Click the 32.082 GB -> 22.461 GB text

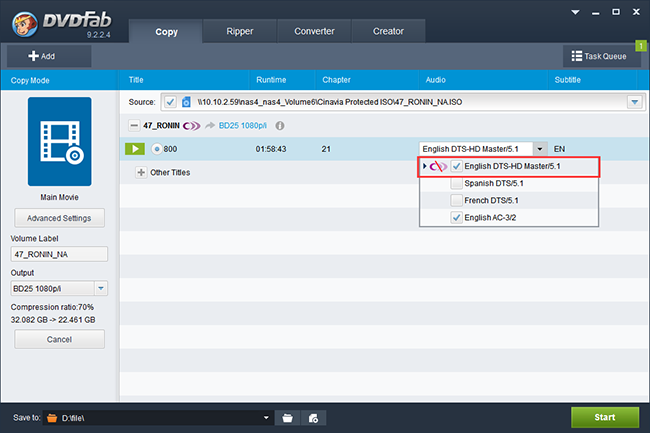pyautogui.click(x=53, y=320)
